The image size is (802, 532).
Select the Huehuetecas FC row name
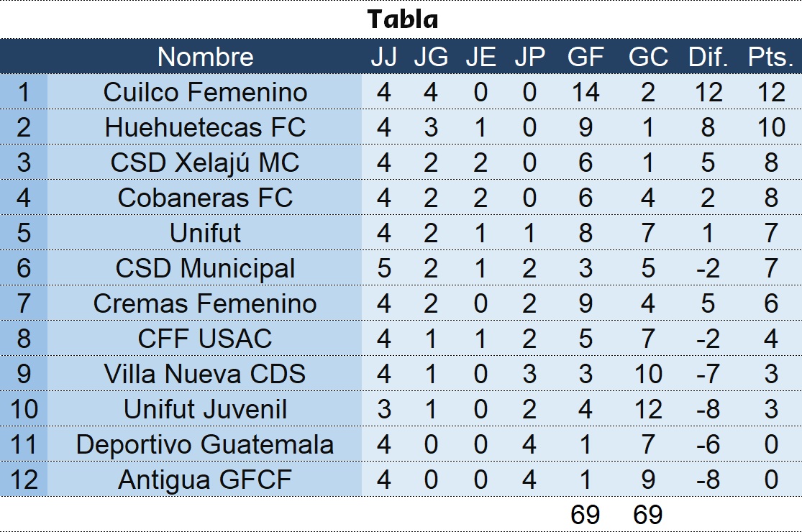205,127
